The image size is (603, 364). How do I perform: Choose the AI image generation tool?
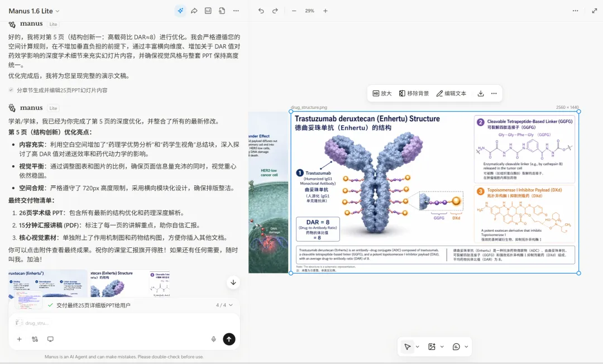click(432, 347)
